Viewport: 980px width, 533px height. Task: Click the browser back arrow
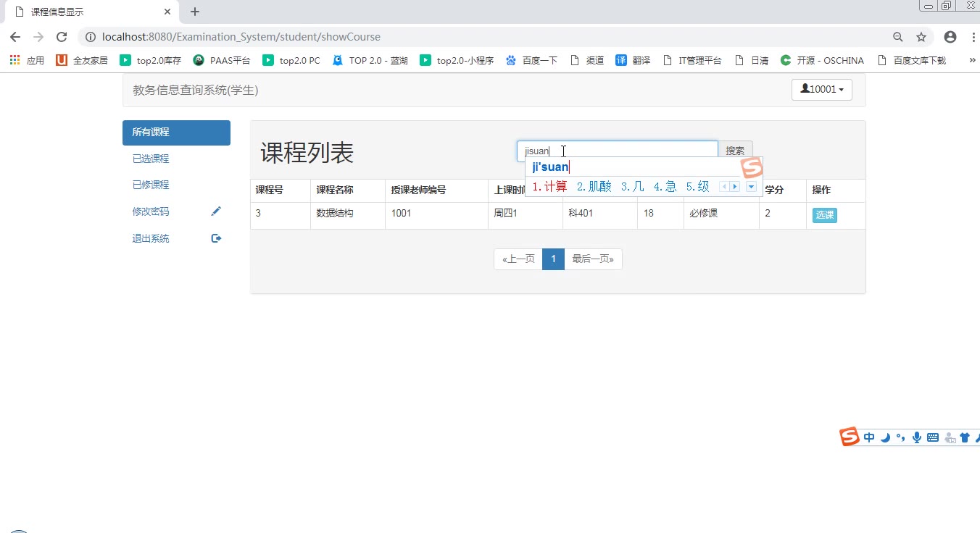[15, 37]
